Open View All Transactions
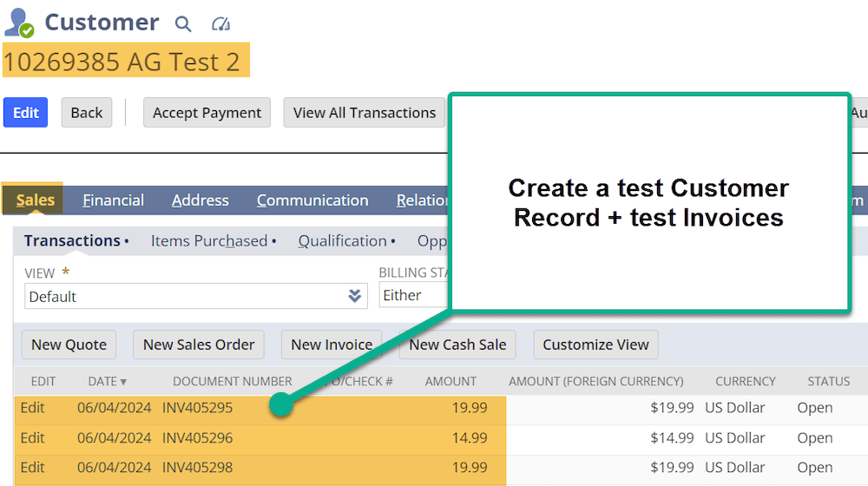The height and width of the screenshot is (486, 868). click(x=365, y=112)
